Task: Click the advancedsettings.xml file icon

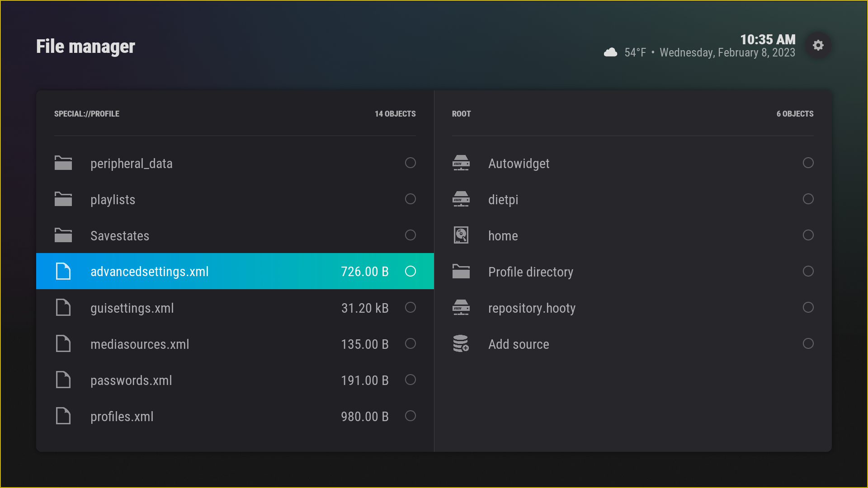Action: 63,271
